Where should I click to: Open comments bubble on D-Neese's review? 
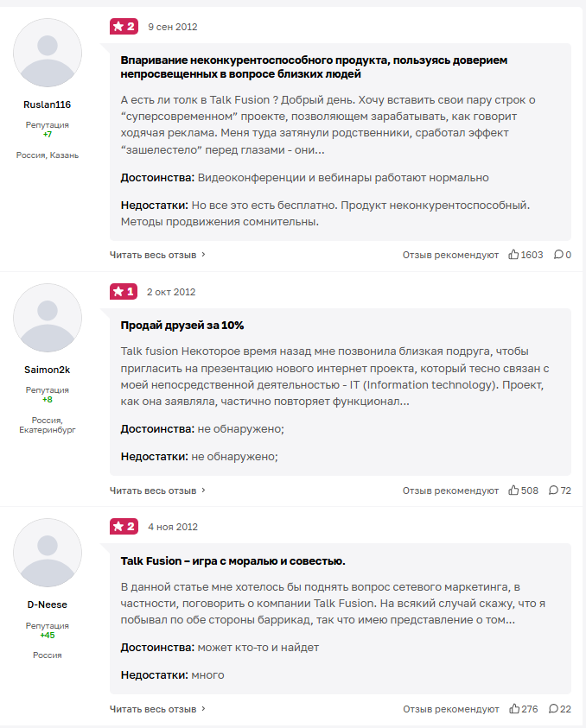click(553, 709)
